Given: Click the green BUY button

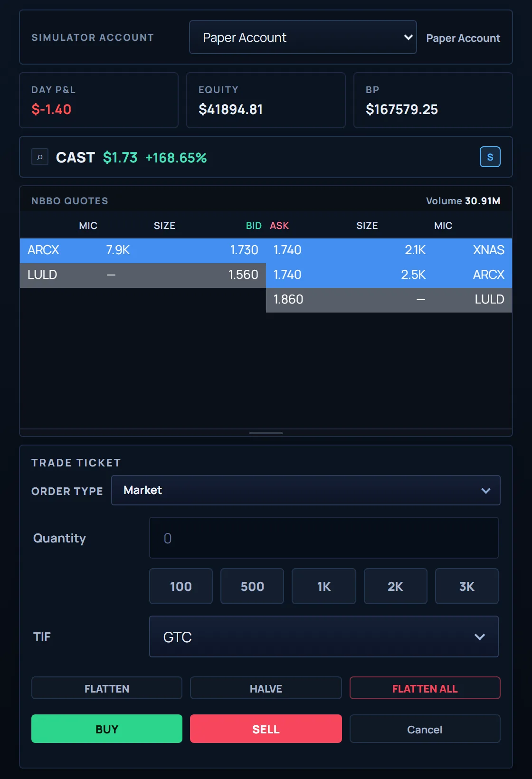Looking at the screenshot, I should [x=107, y=729].
